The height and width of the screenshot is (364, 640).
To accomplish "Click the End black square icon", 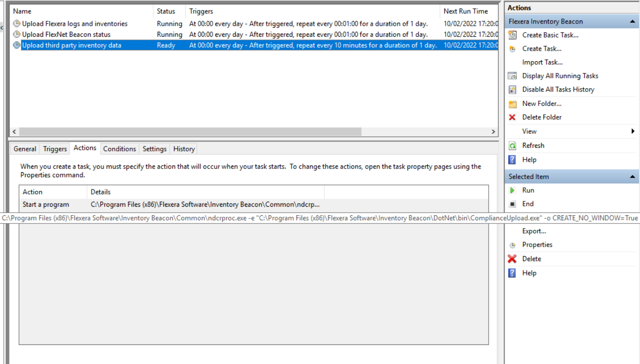I will coord(512,204).
